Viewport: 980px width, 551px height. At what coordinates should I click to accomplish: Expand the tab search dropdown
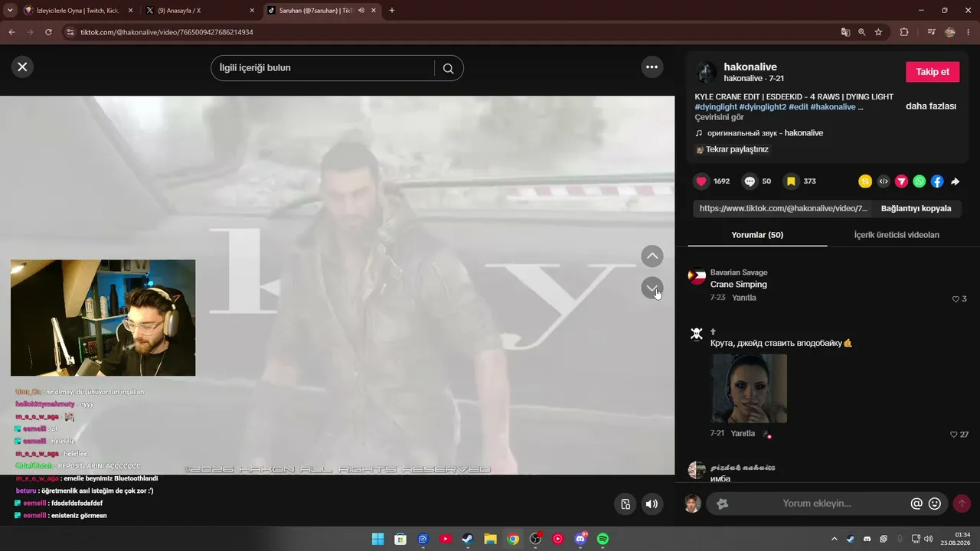10,11
